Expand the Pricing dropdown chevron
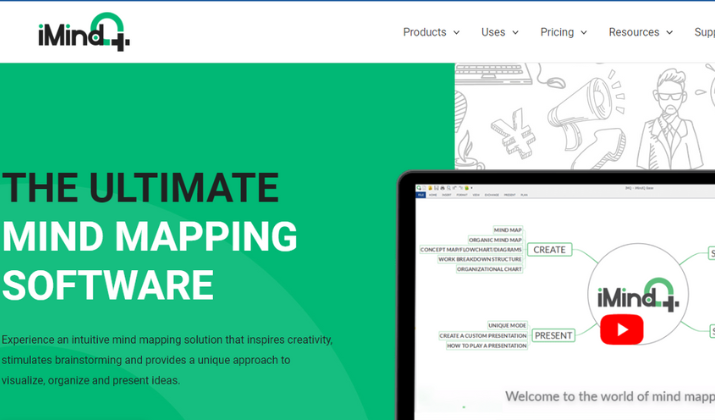 (584, 33)
